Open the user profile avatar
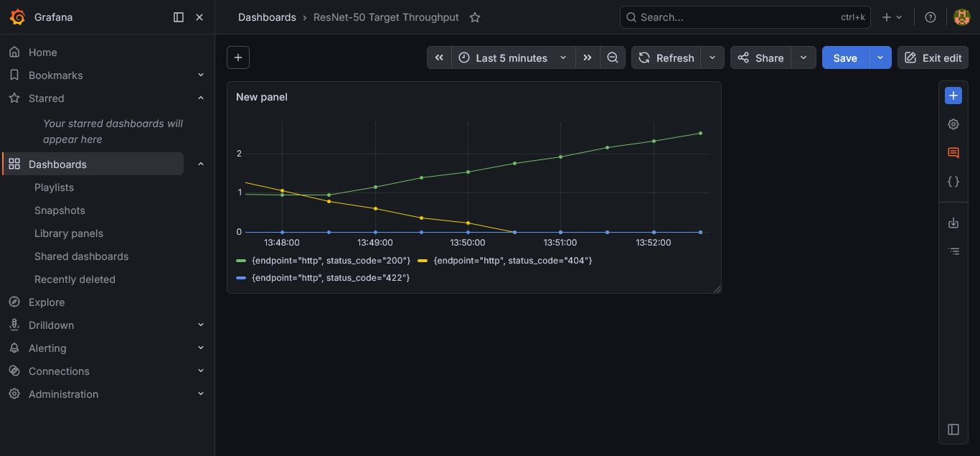Viewport: 980px width, 456px height. tap(962, 17)
